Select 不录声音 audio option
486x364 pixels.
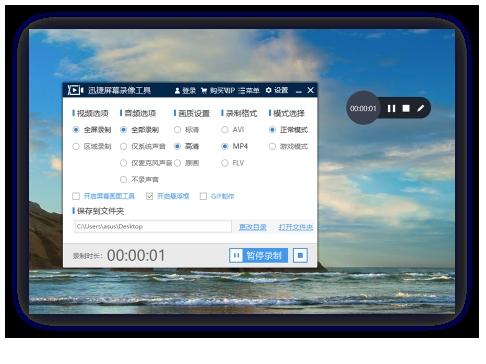(x=140, y=180)
